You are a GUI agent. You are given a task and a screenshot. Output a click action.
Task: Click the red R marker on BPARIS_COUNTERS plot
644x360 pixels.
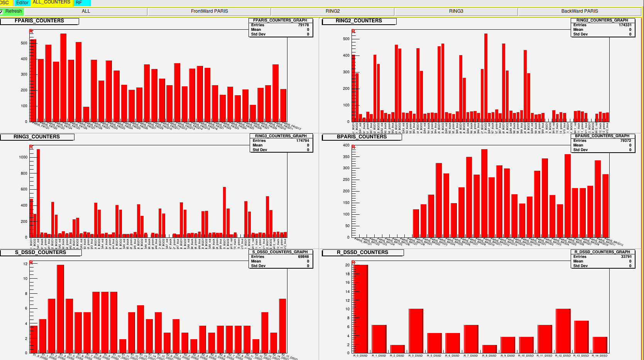tap(353, 147)
